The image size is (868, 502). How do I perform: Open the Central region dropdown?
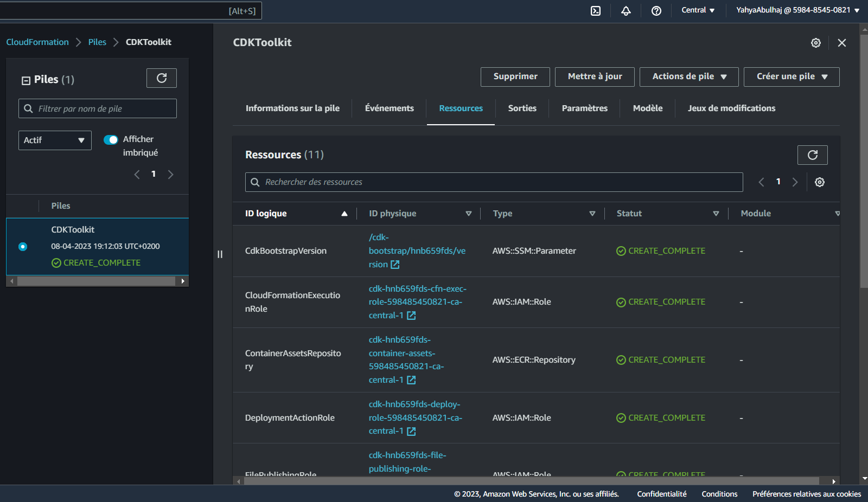(698, 10)
